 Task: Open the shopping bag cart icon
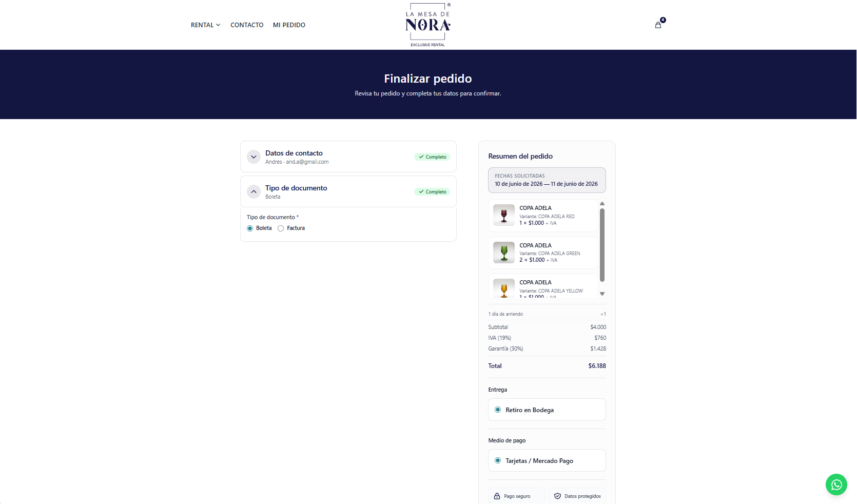point(658,25)
